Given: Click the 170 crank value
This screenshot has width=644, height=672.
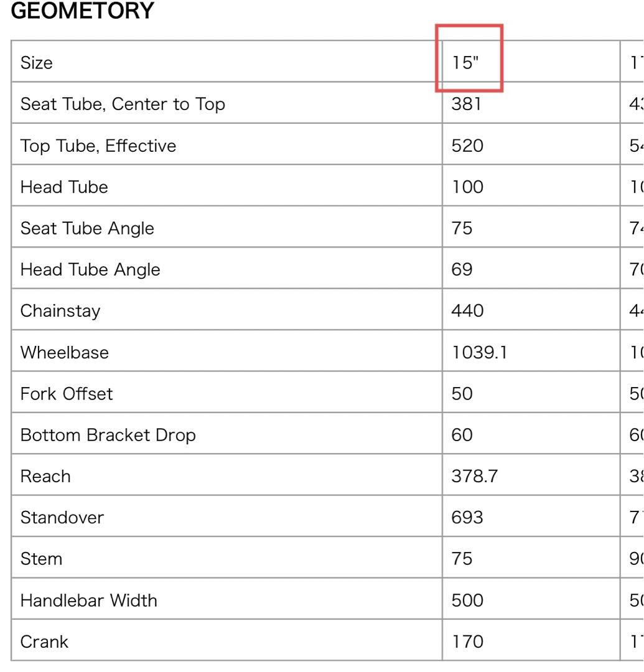Looking at the screenshot, I should click(x=467, y=642).
